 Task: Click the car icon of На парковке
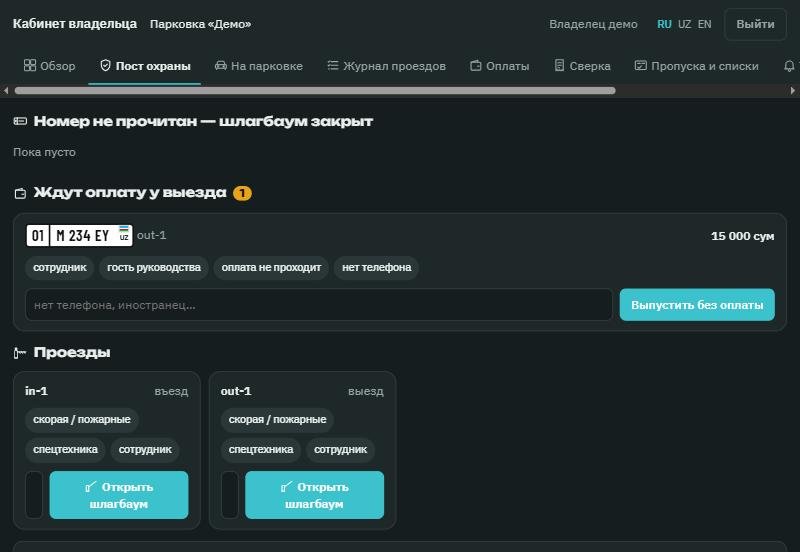(x=220, y=65)
